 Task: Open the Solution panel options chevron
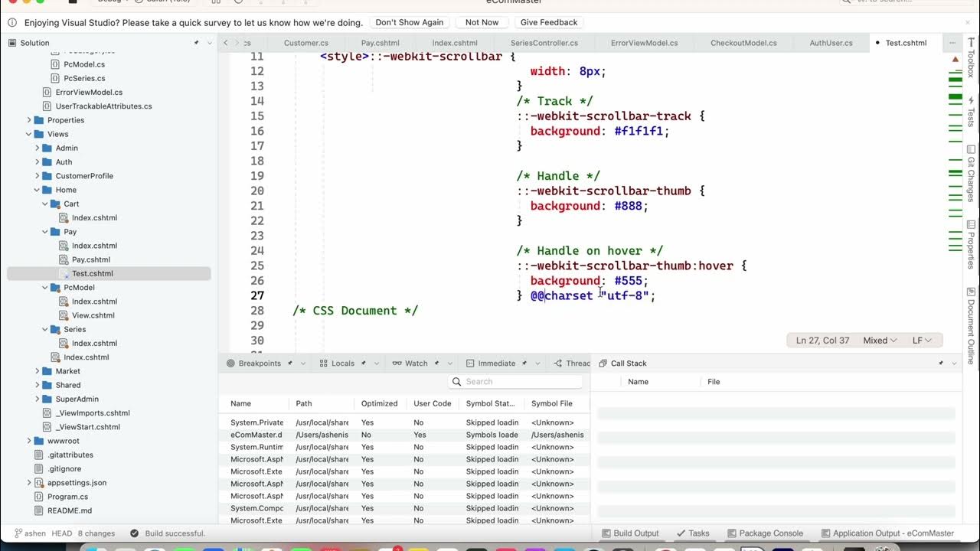(x=209, y=43)
